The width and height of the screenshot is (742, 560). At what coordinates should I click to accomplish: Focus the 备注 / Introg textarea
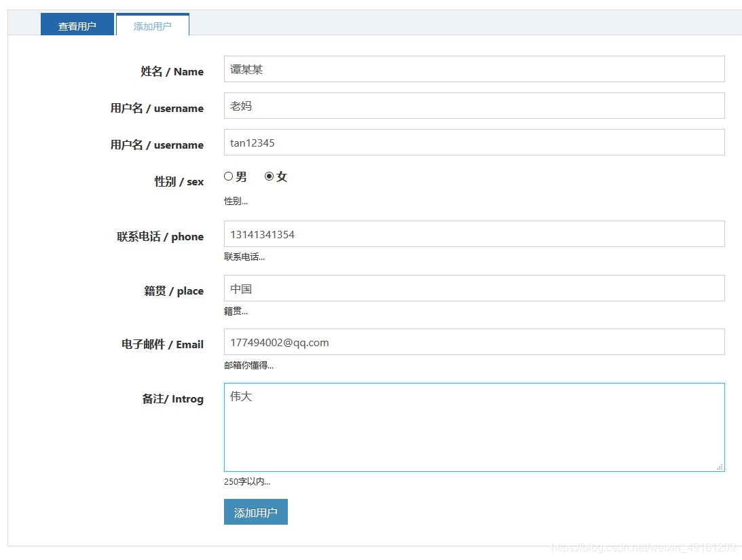[474, 427]
